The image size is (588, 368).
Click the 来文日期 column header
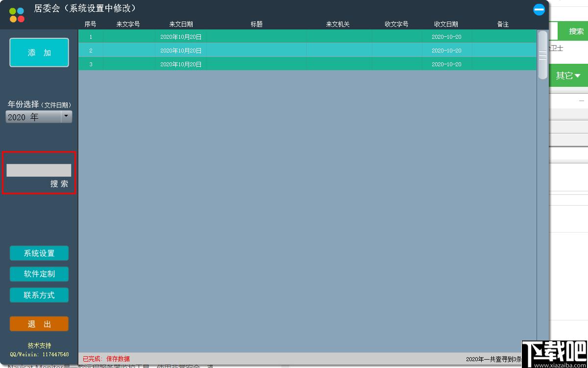[181, 24]
